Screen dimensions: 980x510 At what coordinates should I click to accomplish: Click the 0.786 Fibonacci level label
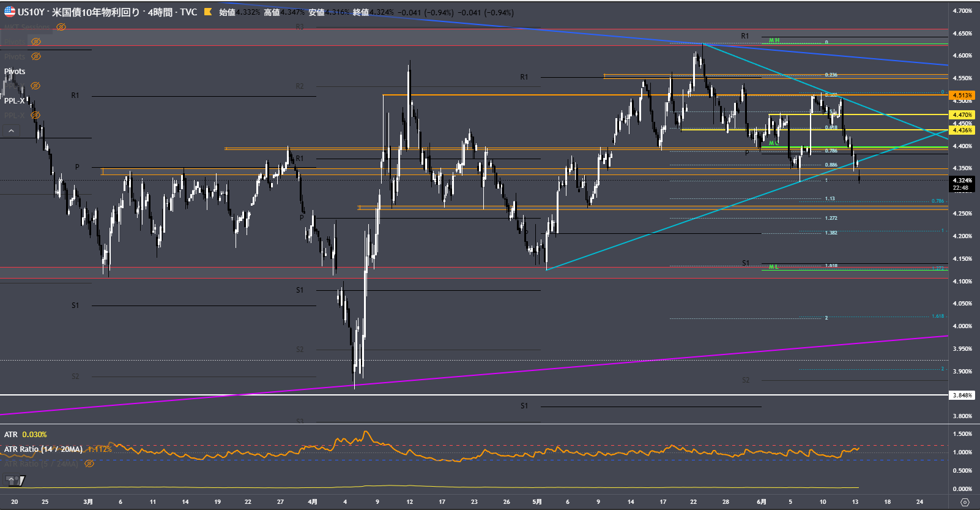831,151
